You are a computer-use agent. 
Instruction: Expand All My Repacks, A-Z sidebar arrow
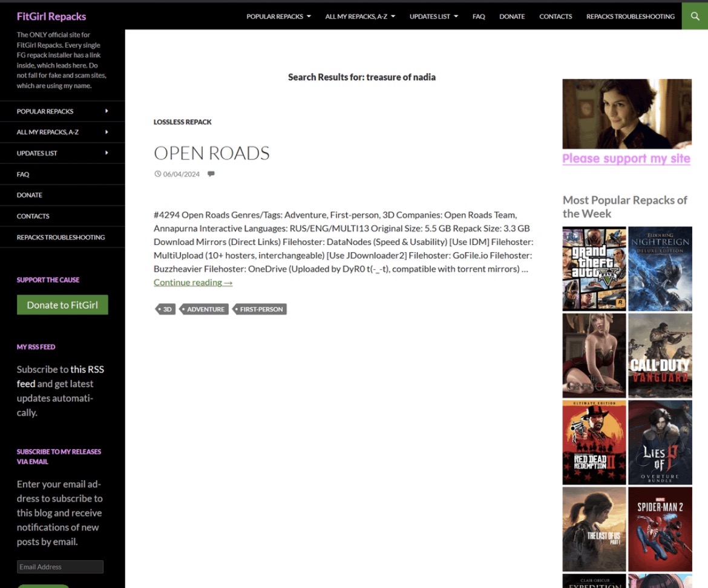point(107,132)
